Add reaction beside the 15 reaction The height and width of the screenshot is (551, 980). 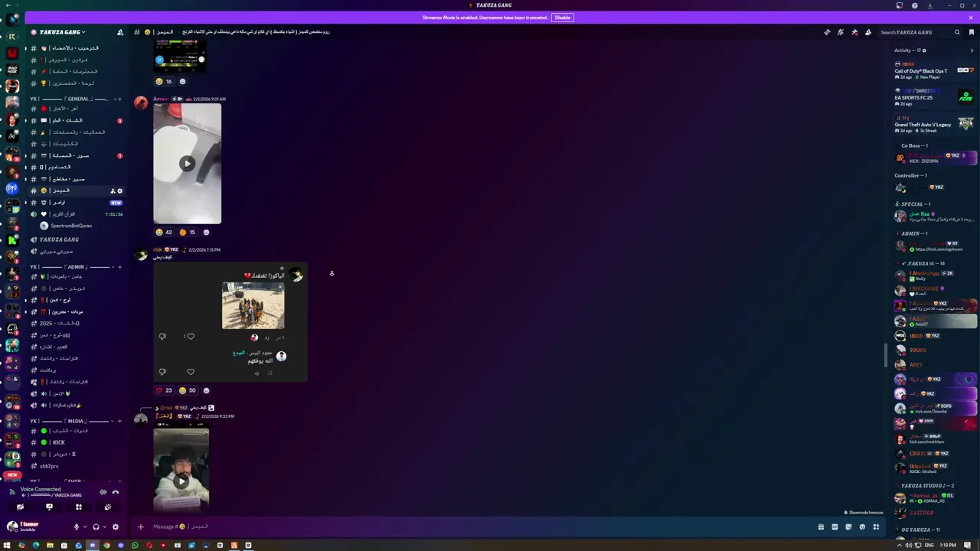click(x=206, y=232)
